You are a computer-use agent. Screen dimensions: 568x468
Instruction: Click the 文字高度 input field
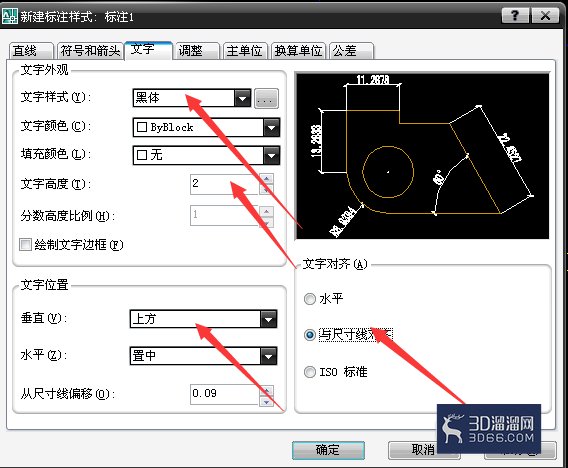[x=225, y=184]
